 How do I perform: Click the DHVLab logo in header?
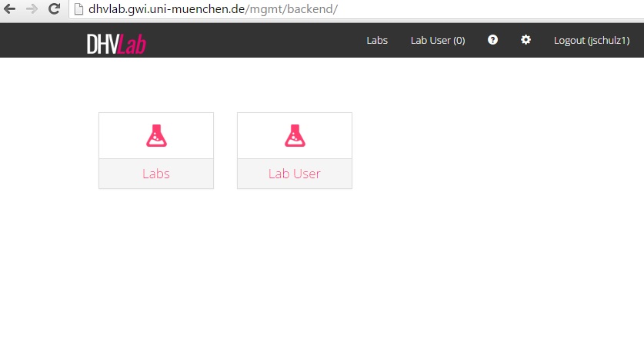[116, 44]
